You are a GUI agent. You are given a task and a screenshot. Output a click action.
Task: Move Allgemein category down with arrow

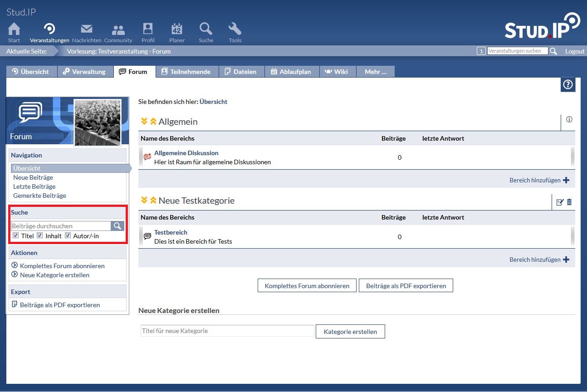click(144, 121)
